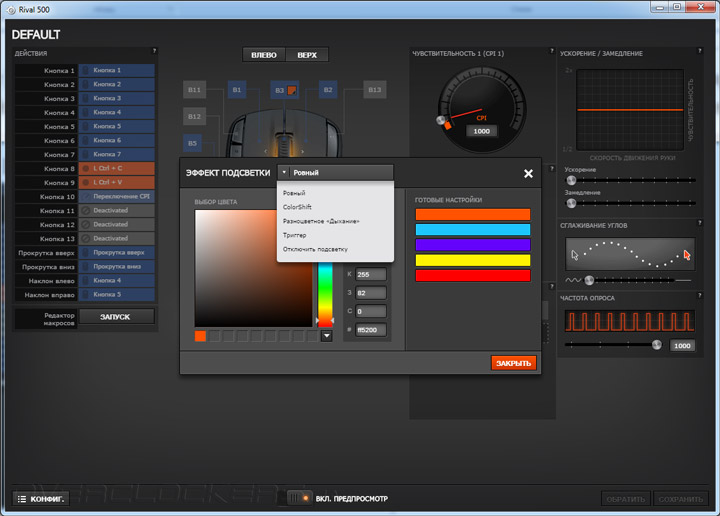Click help question mark in Действия panel
This screenshot has width=720, height=516.
pyautogui.click(x=154, y=51)
